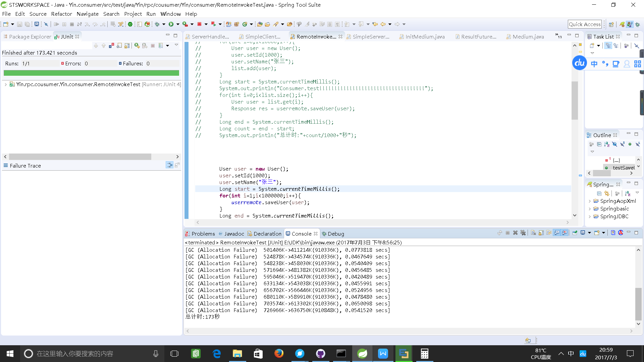Open the Project menu
The width and height of the screenshot is (644, 362).
point(133,14)
